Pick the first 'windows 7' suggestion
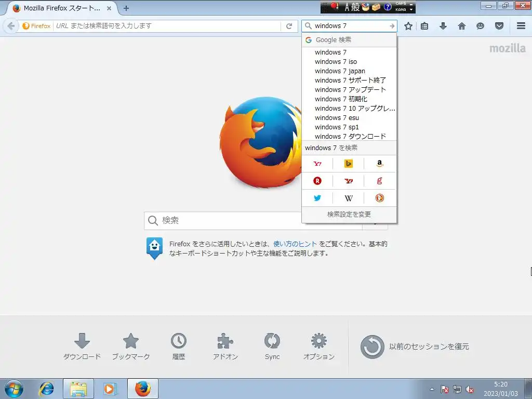This screenshot has height=399, width=532. pyautogui.click(x=349, y=52)
